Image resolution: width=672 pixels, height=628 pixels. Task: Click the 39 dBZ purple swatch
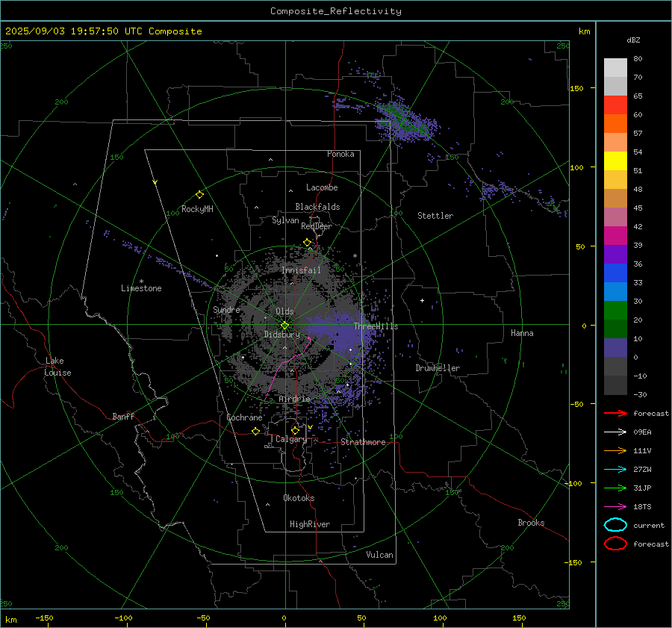pos(615,254)
